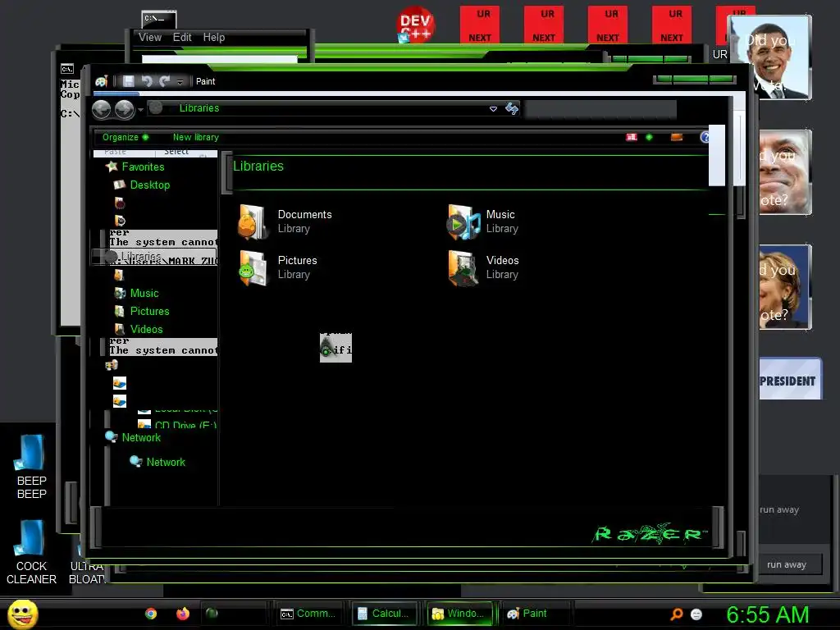Click the red change-view icon in Explorer toolbar
This screenshot has width=840, height=630.
pyautogui.click(x=632, y=137)
